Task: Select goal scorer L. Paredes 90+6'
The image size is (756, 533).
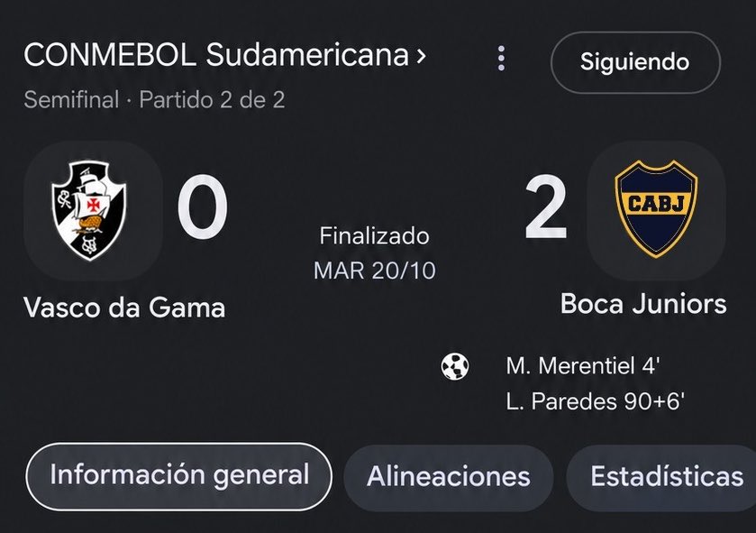Action: [596, 402]
